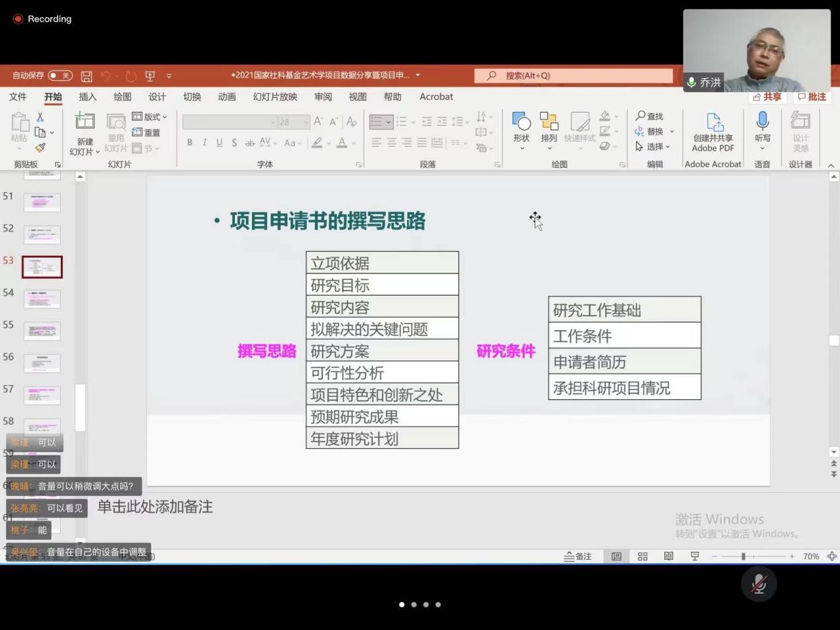Screen dimensions: 840x630
Task: Open the 批注 (Comments) button
Action: pyautogui.click(x=812, y=97)
